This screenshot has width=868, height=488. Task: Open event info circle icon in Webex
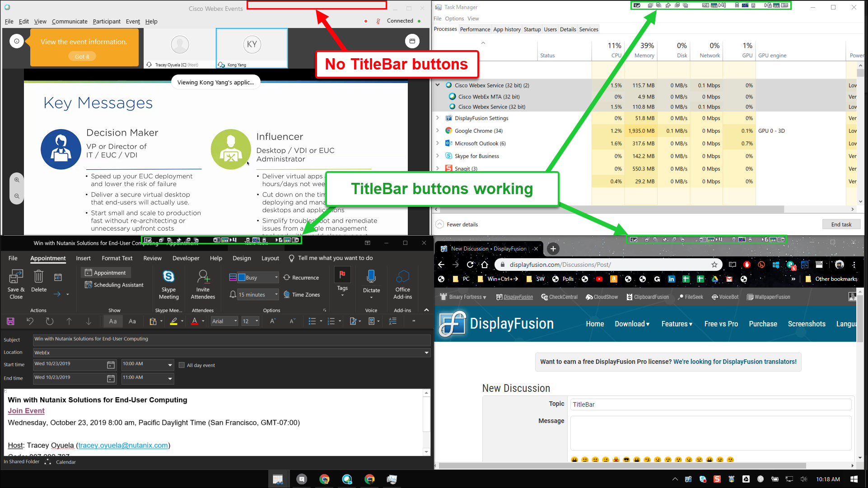pyautogui.click(x=17, y=42)
